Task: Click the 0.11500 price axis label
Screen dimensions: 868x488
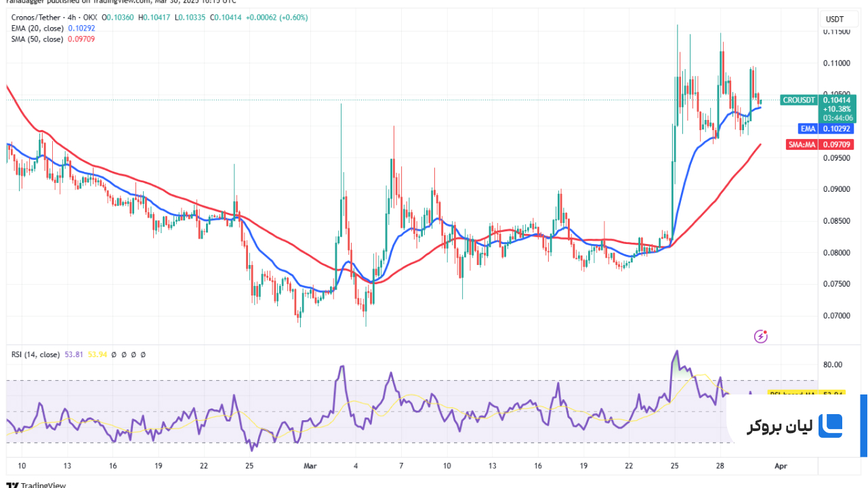Action: tap(837, 32)
